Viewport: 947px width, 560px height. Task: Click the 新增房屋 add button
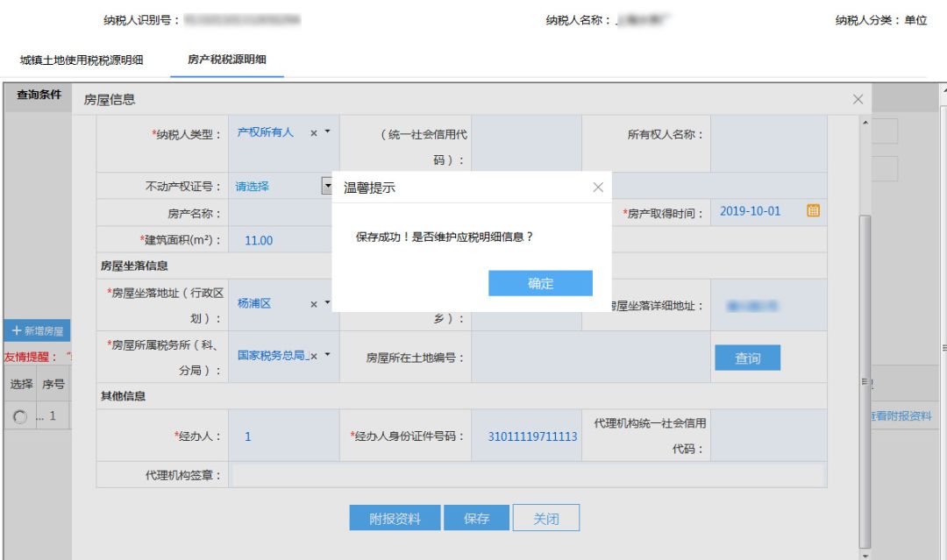tap(37, 331)
